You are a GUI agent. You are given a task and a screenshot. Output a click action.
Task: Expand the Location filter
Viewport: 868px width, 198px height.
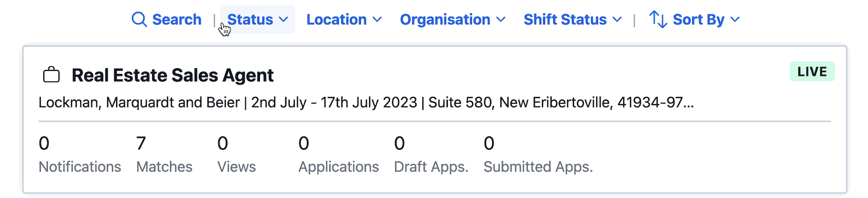point(336,20)
